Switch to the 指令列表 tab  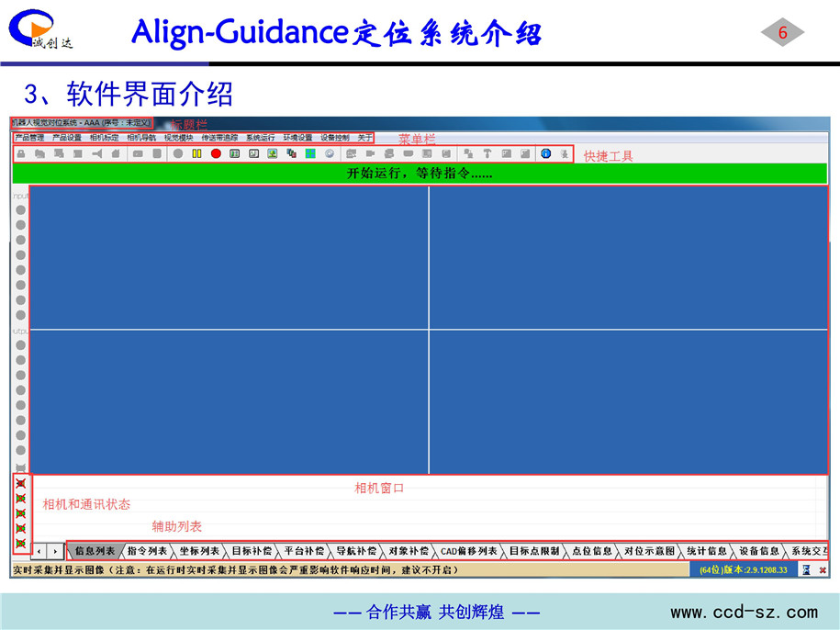[x=147, y=551]
